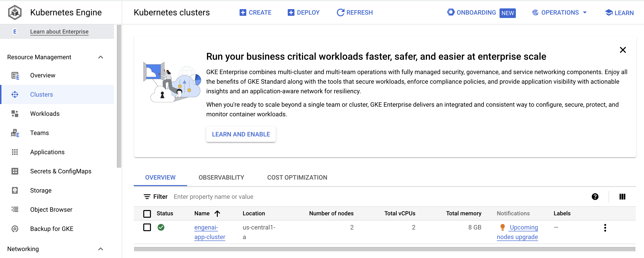Open Backup for GKE in sidebar
Screen dimensions: 644x258
pos(57,229)
